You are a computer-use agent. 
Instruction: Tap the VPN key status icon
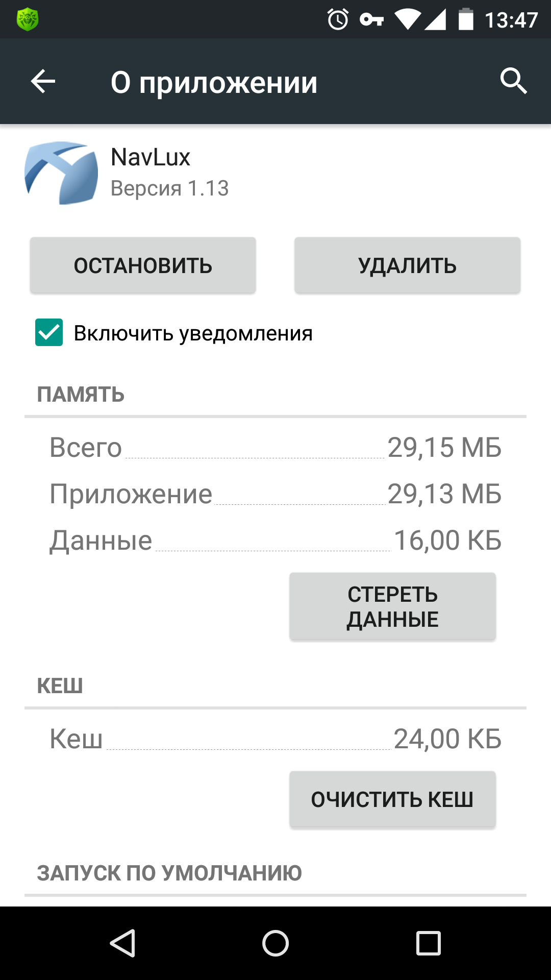click(371, 20)
